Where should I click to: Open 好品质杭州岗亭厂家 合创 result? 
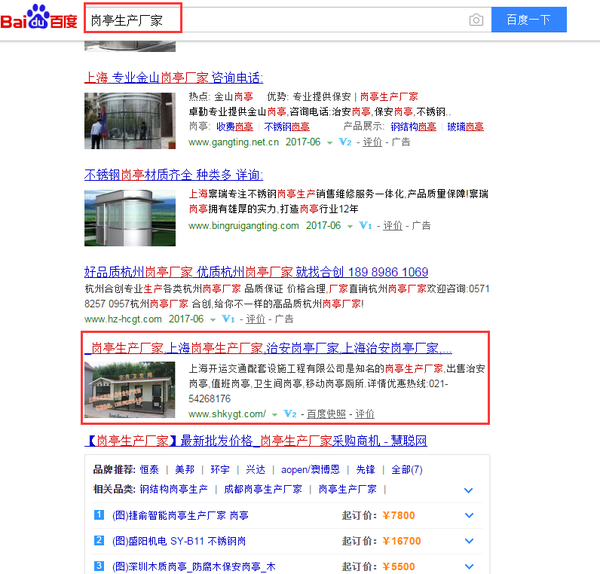[256, 272]
